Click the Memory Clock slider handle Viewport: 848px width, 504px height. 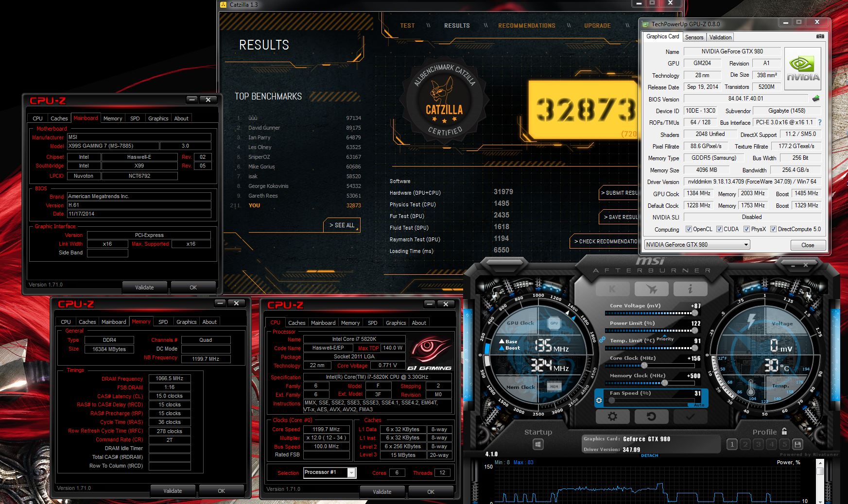(664, 383)
